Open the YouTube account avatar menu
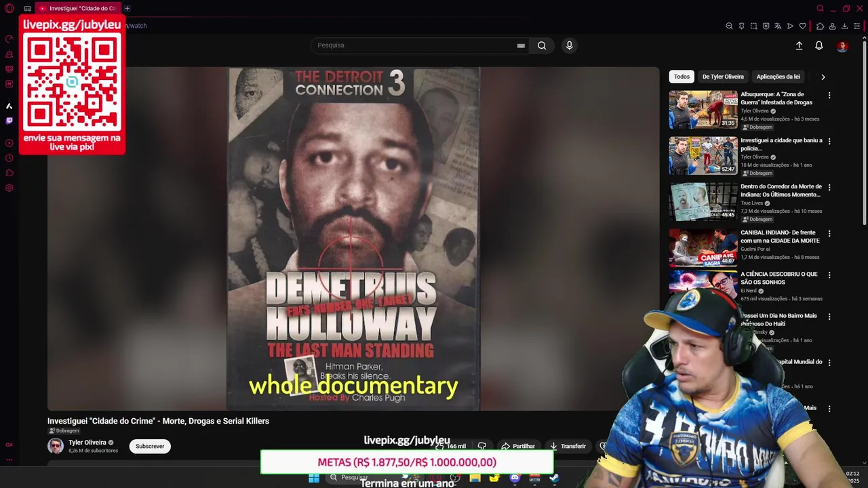Screen dimensions: 868x488 (842, 45)
